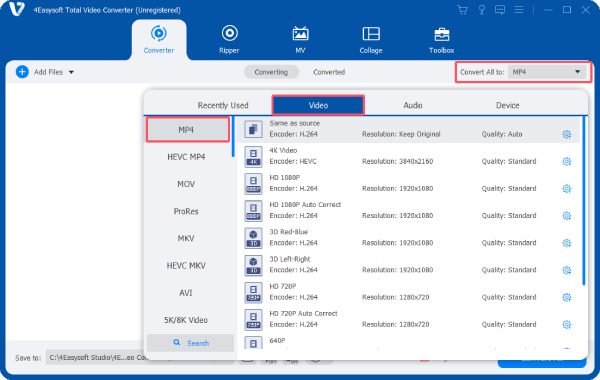Open settings gear for 3D Left-Right

click(x=567, y=270)
